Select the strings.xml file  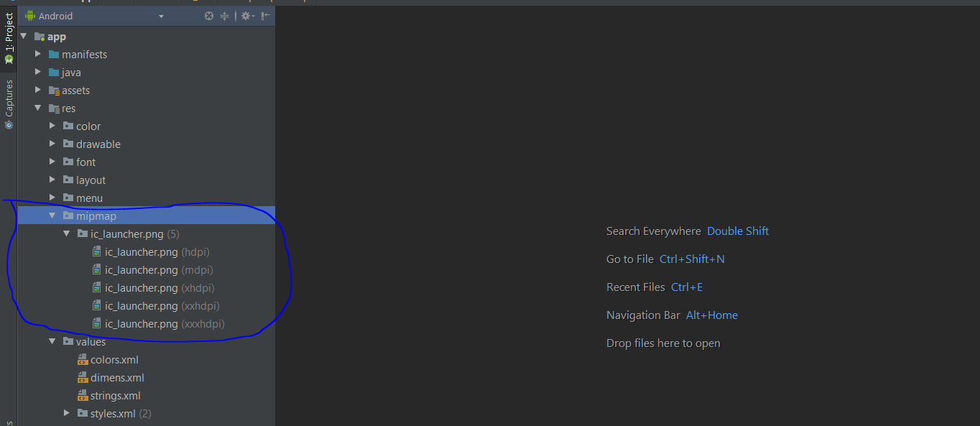[115, 396]
